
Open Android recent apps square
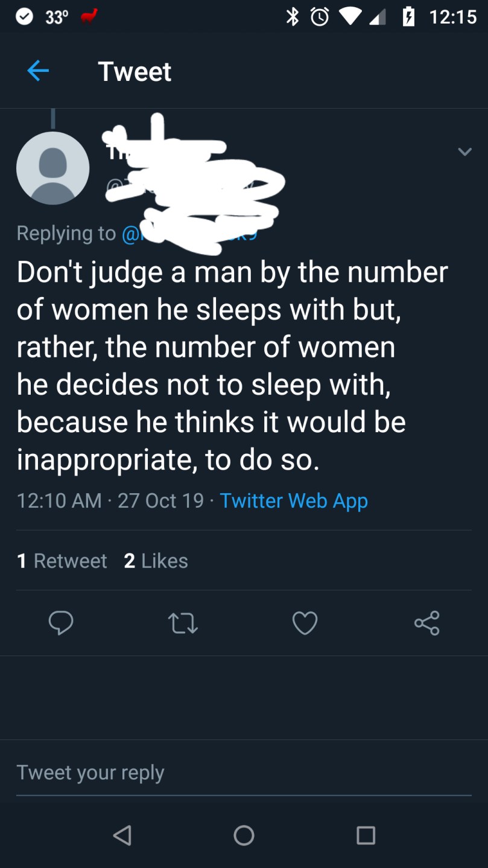pyautogui.click(x=366, y=835)
